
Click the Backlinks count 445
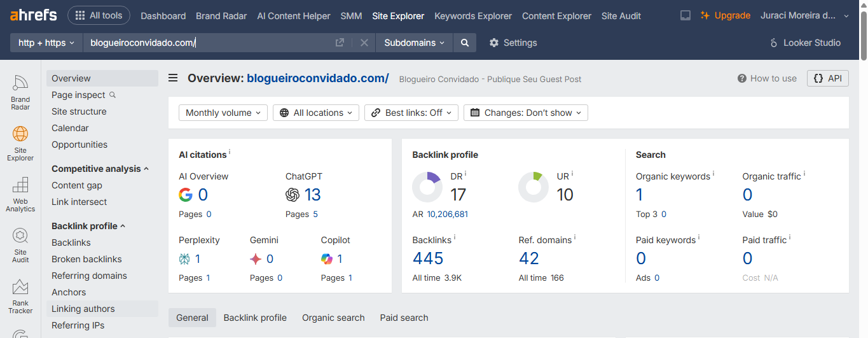428,258
